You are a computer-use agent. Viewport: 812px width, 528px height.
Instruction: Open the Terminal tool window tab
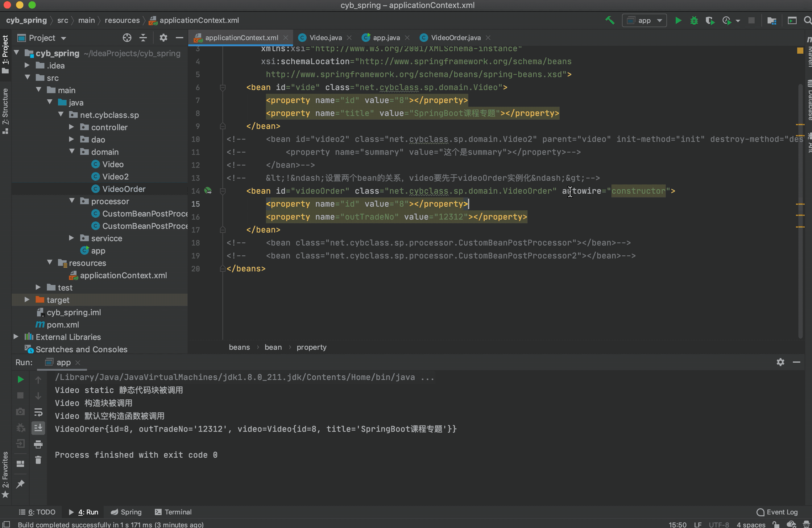pyautogui.click(x=173, y=512)
